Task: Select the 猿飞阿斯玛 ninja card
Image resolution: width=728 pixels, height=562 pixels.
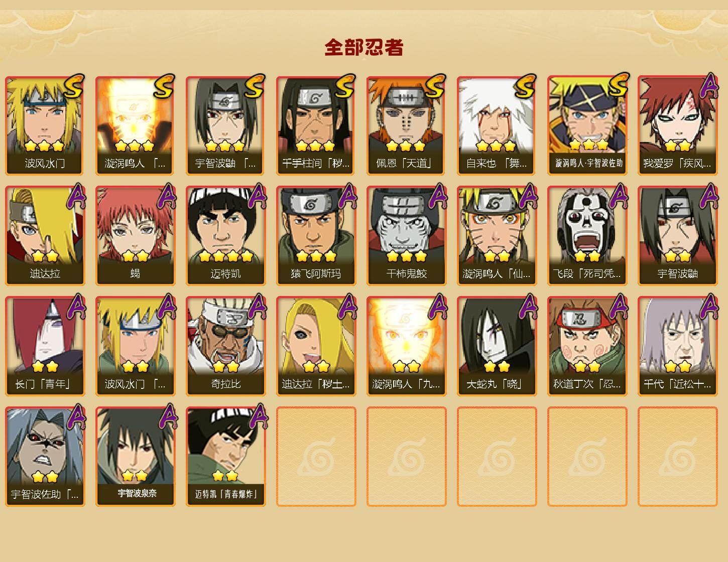Action: [x=316, y=236]
